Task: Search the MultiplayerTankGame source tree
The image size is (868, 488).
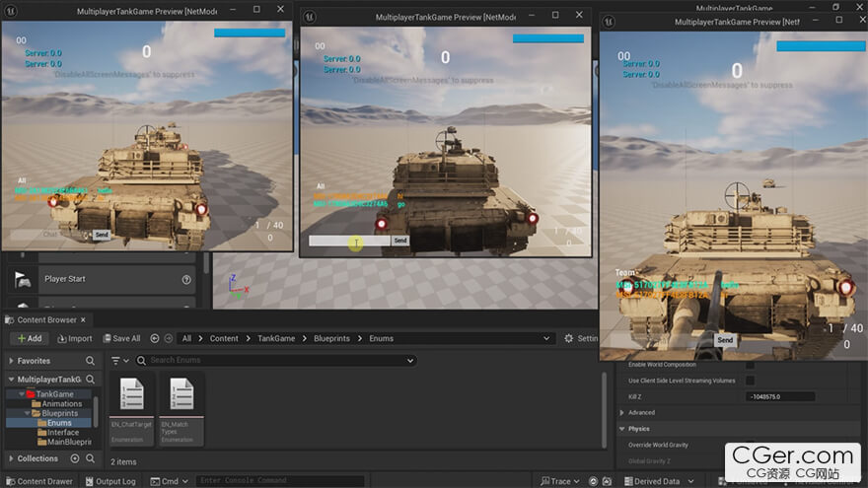Action: [x=90, y=380]
